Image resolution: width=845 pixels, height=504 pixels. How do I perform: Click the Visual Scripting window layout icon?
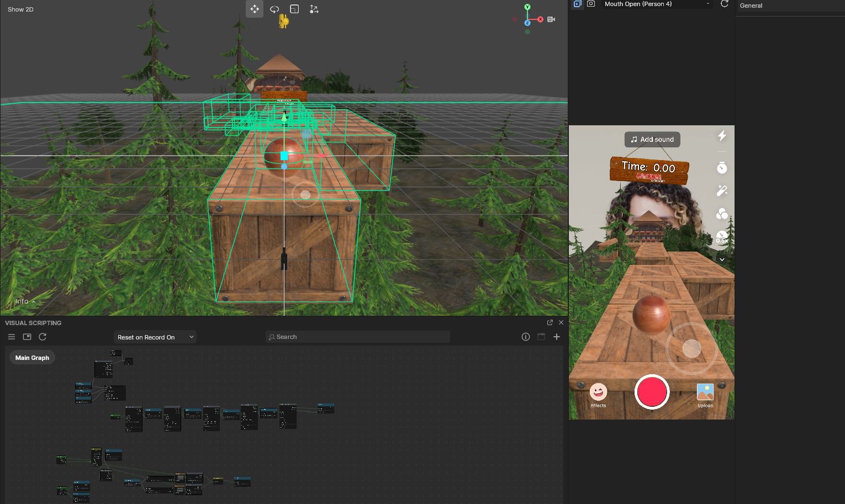[x=541, y=337]
